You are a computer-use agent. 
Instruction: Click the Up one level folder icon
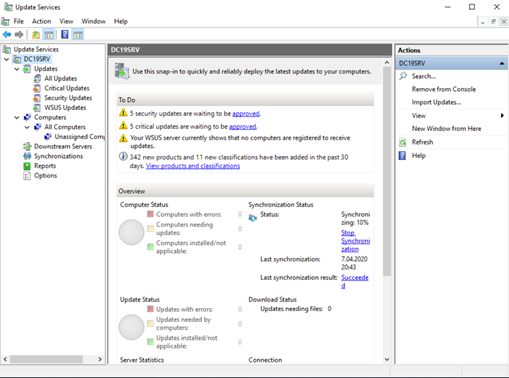36,34
